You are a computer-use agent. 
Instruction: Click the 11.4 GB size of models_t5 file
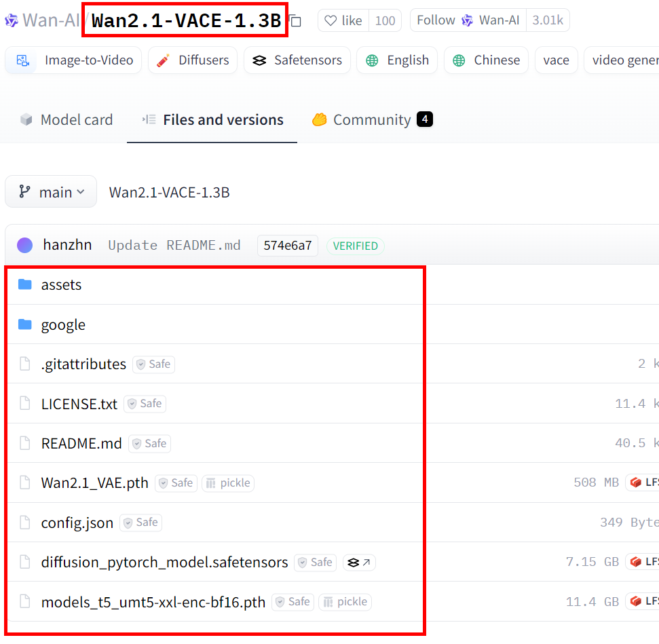(592, 602)
